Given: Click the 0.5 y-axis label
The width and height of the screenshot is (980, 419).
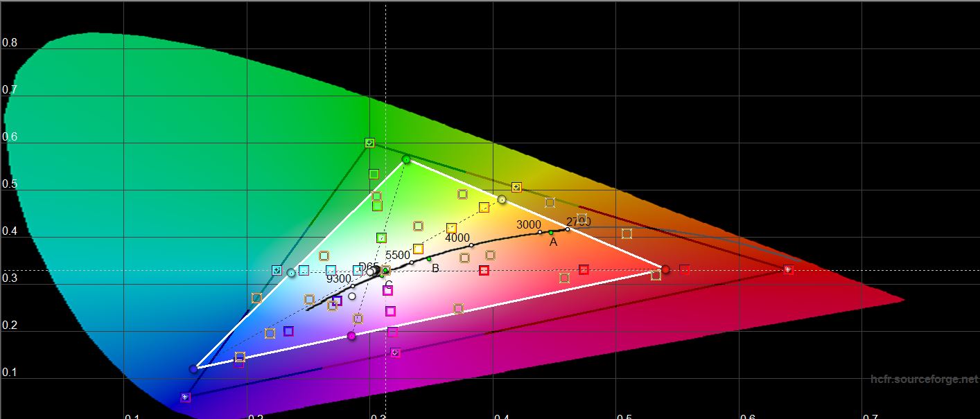Looking at the screenshot, I should coord(10,184).
